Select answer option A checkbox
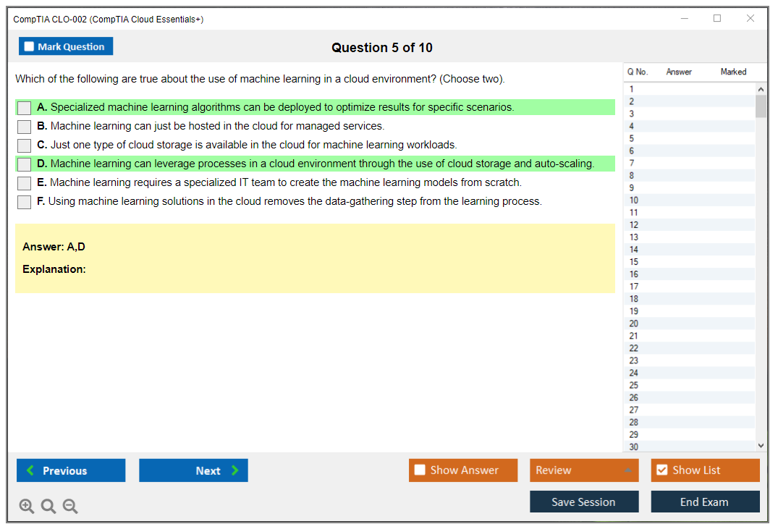The width and height of the screenshot is (778, 532). pyautogui.click(x=25, y=108)
